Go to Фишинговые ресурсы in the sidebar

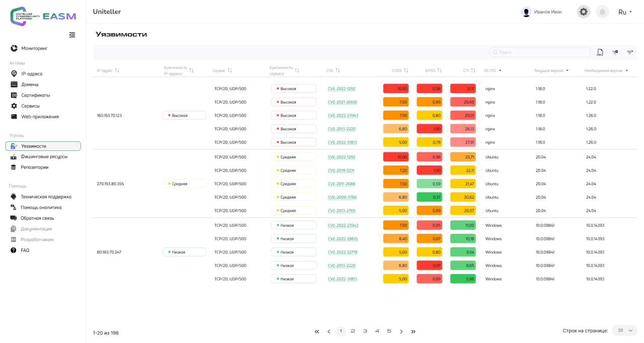click(44, 156)
